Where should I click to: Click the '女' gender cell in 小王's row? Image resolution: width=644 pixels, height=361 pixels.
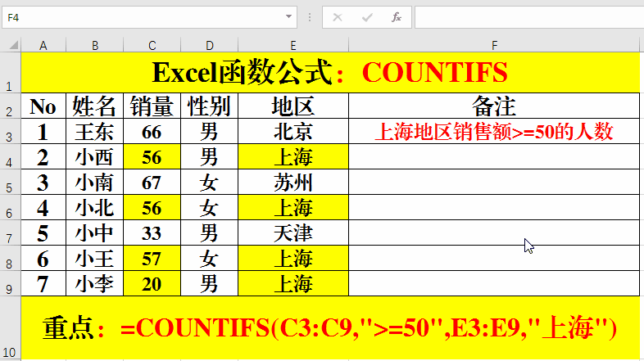pyautogui.click(x=210, y=259)
